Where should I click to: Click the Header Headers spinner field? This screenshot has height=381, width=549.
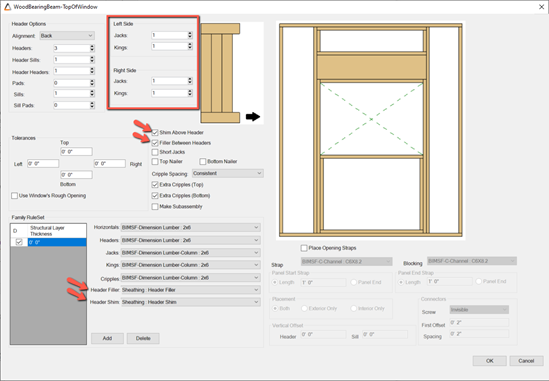pyautogui.click(x=74, y=71)
